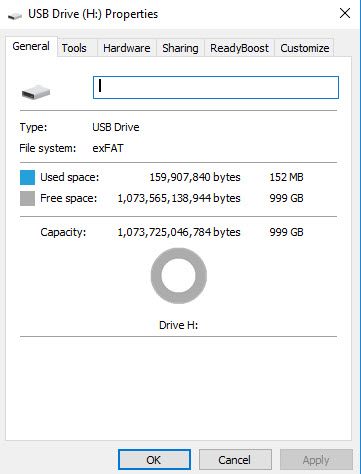This screenshot has width=361, height=474.
Task: Click the Capacity bytes value
Action: point(179,232)
